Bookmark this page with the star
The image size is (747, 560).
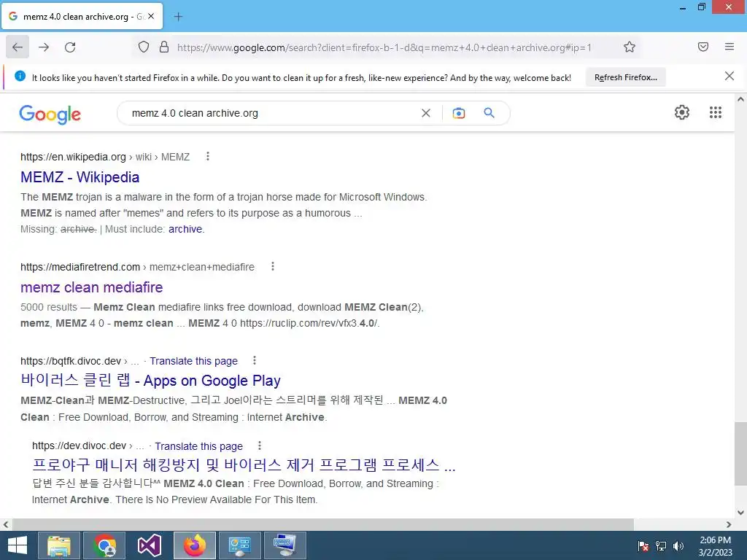click(630, 47)
